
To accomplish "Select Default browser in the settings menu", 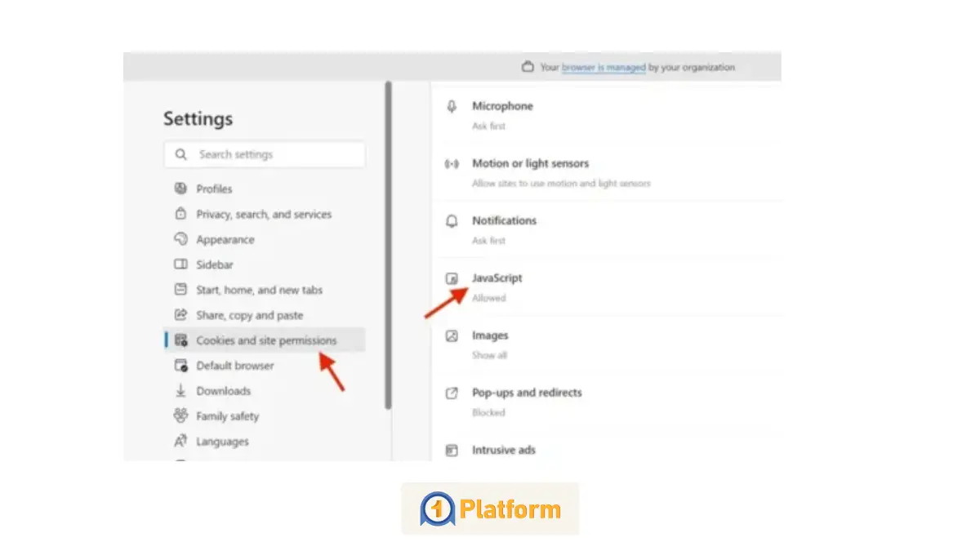I will 235,366.
